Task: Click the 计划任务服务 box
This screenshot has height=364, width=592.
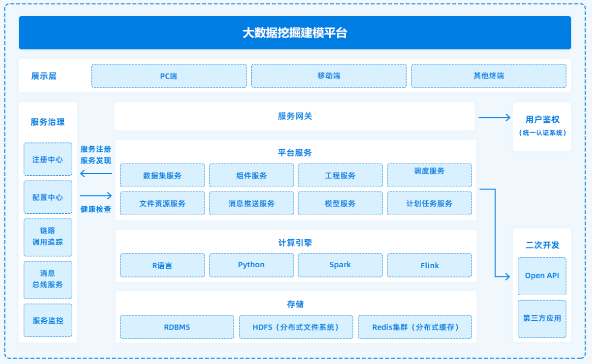Action: [x=429, y=203]
